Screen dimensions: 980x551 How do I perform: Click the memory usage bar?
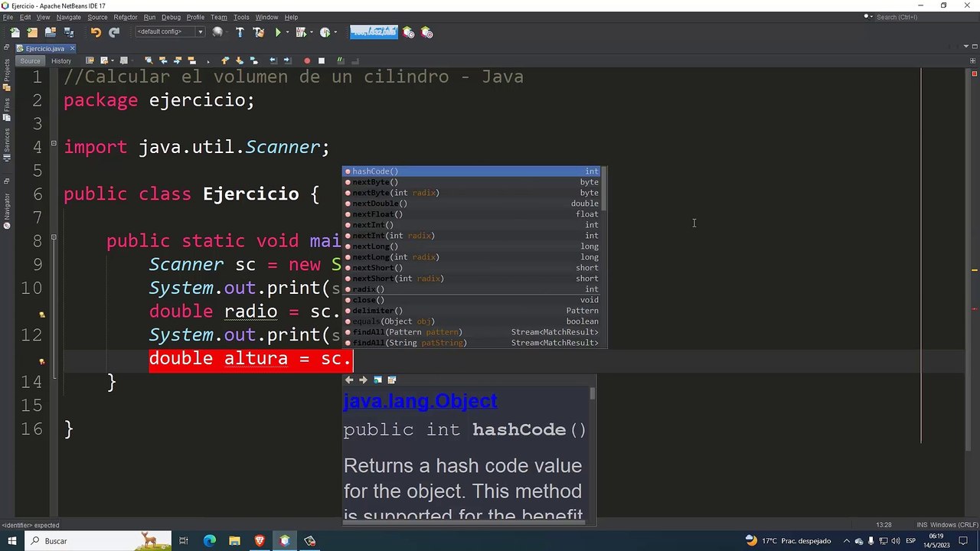coord(374,32)
